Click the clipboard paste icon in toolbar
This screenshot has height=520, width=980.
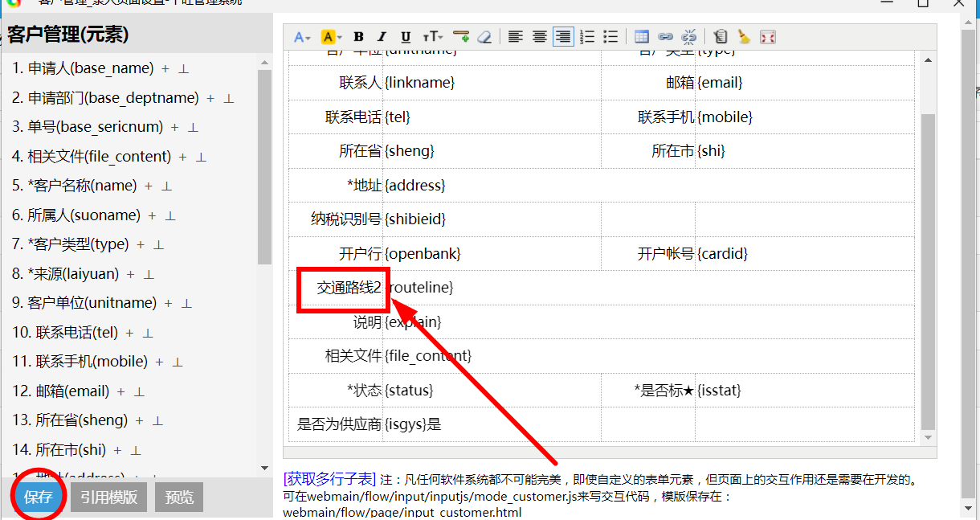tap(721, 37)
